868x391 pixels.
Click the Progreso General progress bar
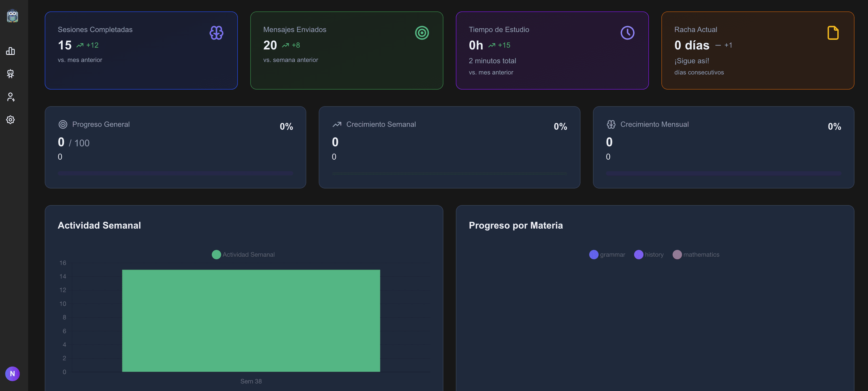[x=175, y=173]
